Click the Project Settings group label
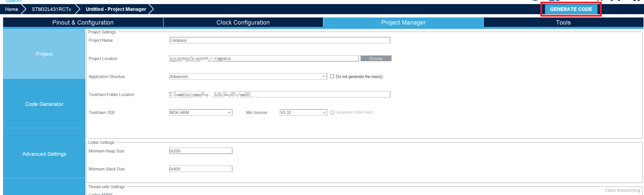 click(x=102, y=32)
